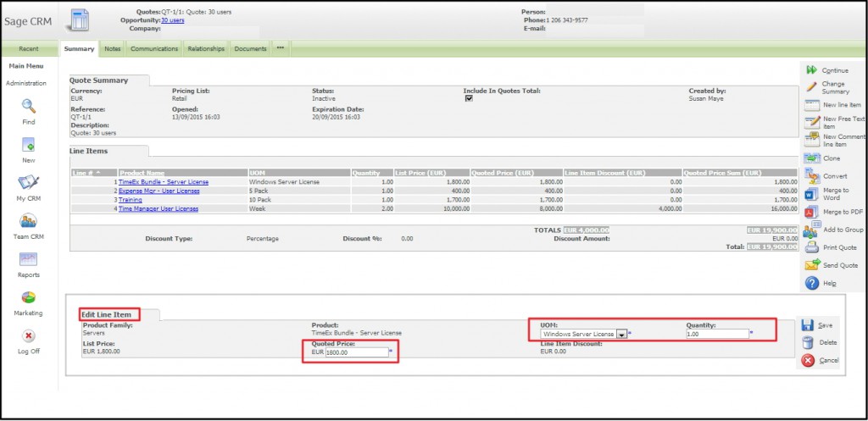This screenshot has width=868, height=421.
Task: Click the Delete trash bin icon
Action: pos(808,342)
